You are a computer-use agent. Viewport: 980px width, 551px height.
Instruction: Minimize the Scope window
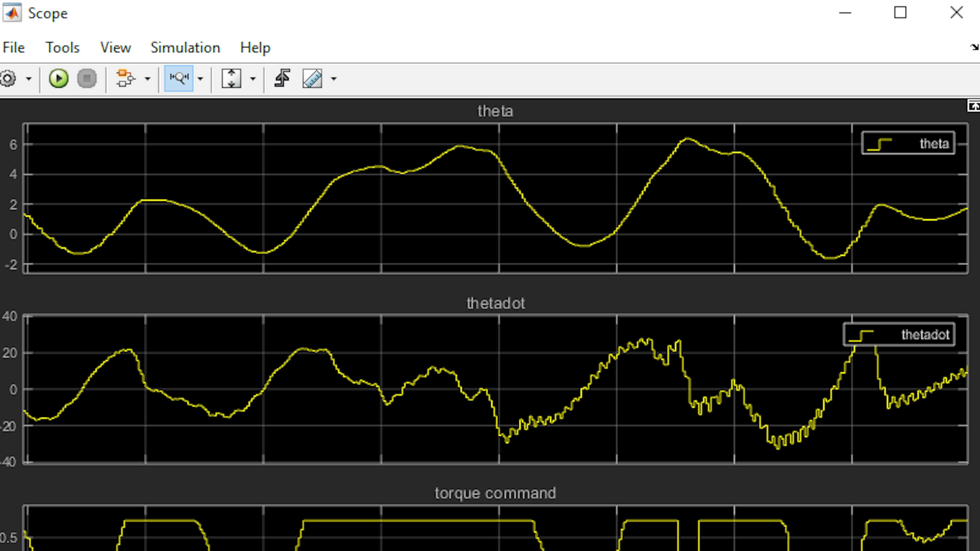(x=845, y=13)
